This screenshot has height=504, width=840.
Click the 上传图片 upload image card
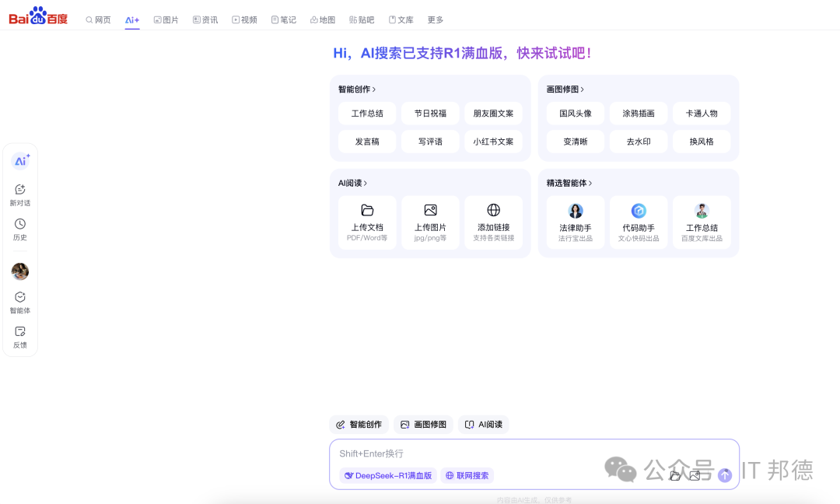(x=430, y=222)
